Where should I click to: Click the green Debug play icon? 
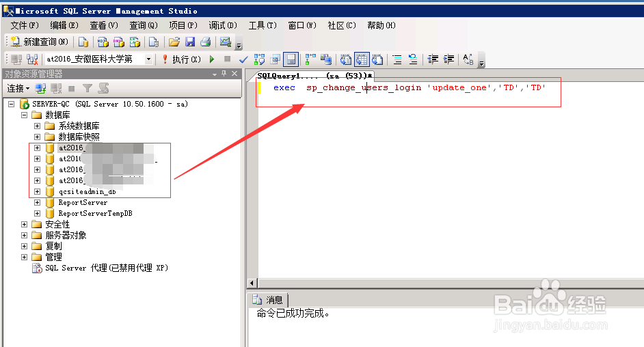pos(212,59)
